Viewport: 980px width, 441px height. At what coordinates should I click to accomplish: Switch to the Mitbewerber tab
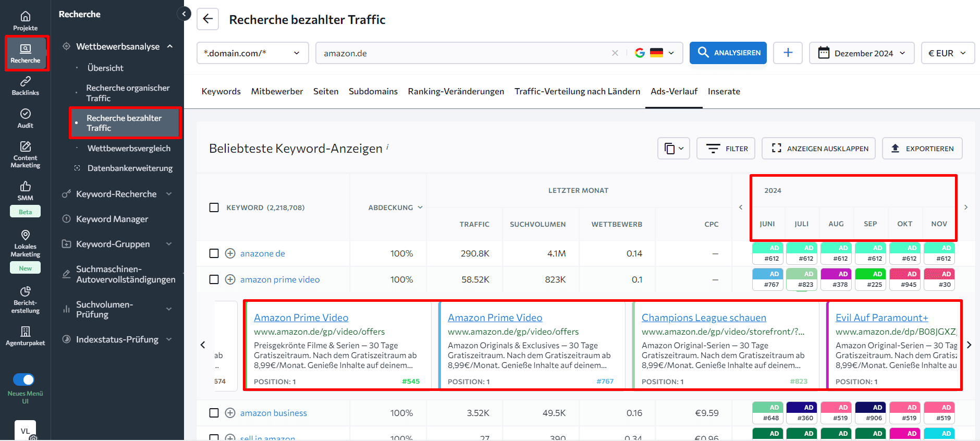(277, 91)
